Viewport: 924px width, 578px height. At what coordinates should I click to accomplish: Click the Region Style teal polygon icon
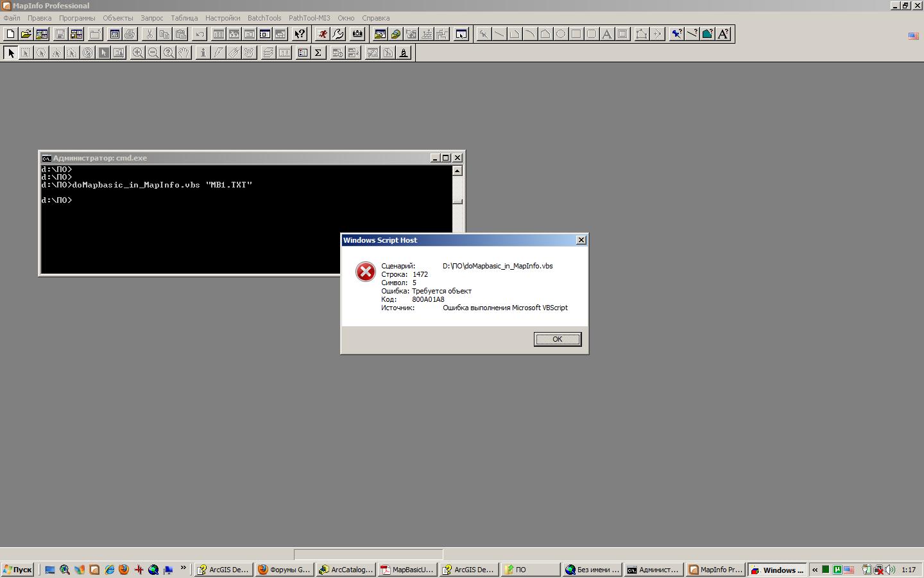click(x=707, y=34)
